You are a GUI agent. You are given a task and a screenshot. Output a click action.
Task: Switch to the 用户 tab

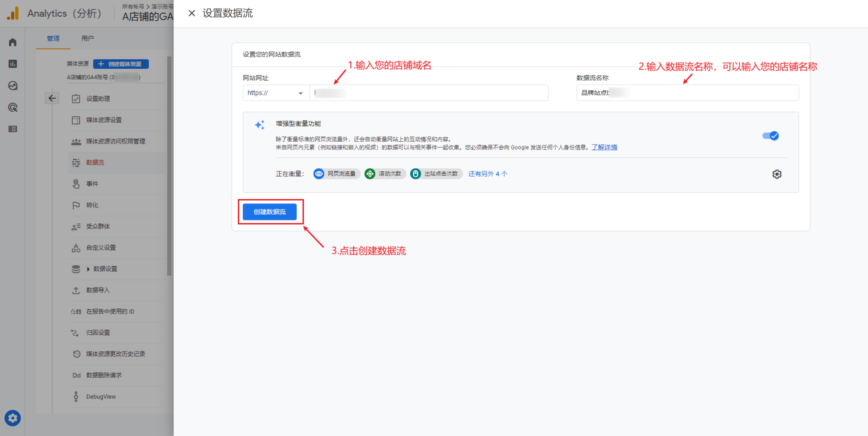[x=87, y=39]
